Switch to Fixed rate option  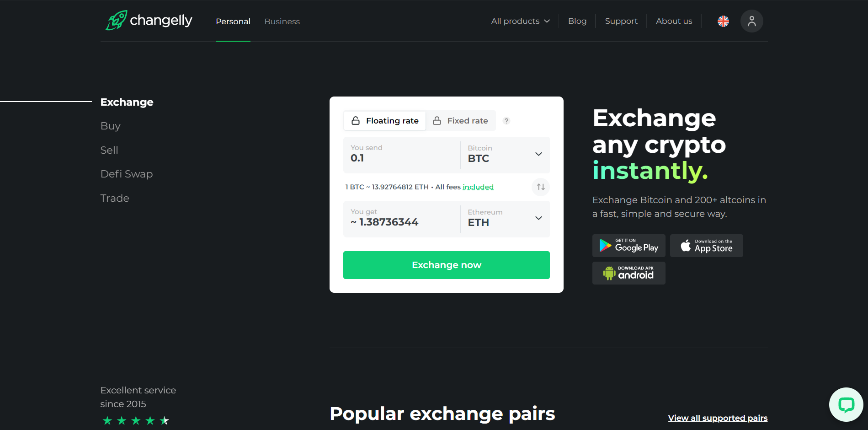tap(461, 121)
